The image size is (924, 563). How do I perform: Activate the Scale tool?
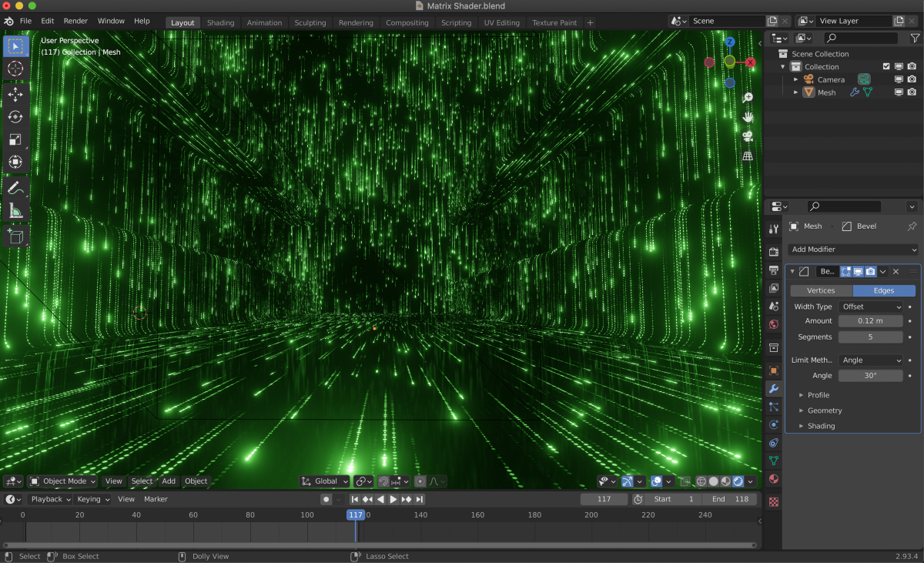click(15, 139)
